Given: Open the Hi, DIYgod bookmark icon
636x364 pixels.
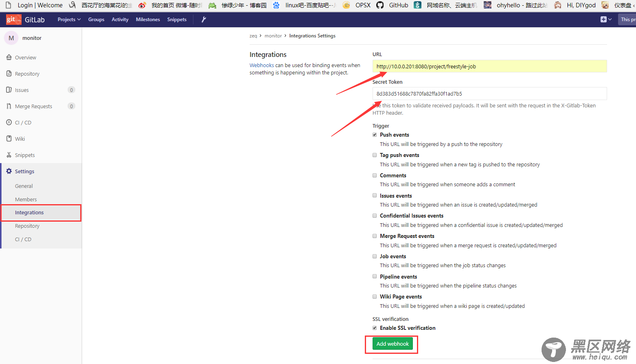Looking at the screenshot, I should tap(558, 5).
